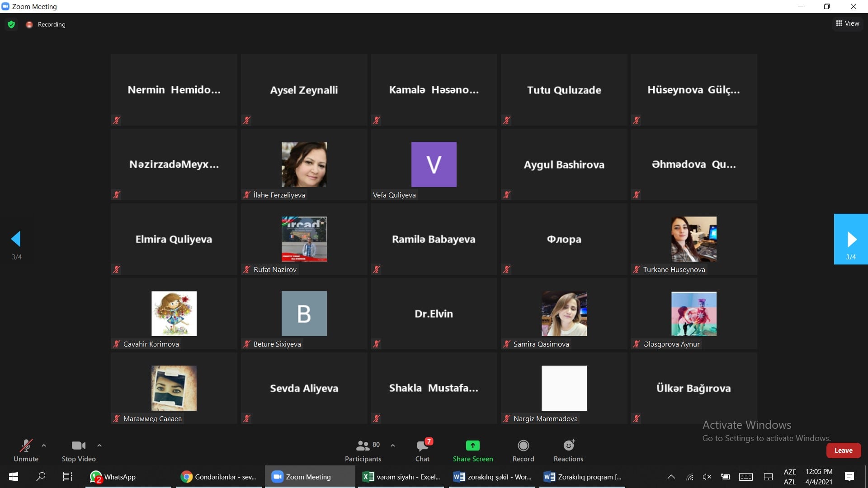Click the red Leave button

[x=843, y=450]
